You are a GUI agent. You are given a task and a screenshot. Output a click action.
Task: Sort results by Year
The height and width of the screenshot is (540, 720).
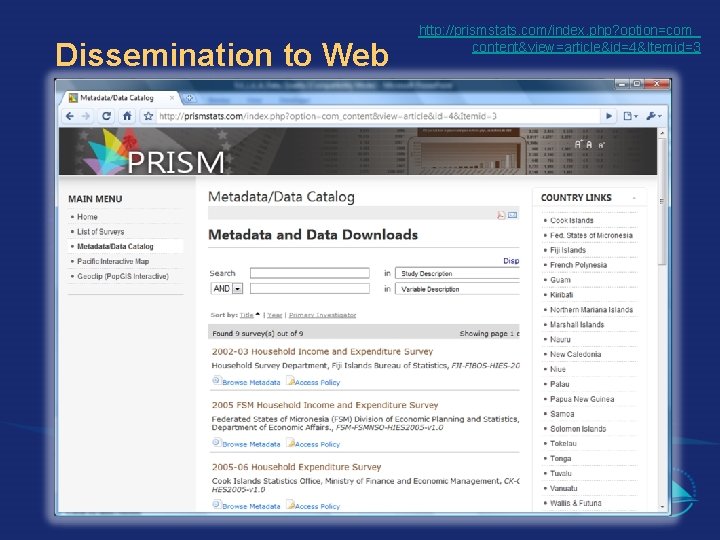tap(275, 315)
